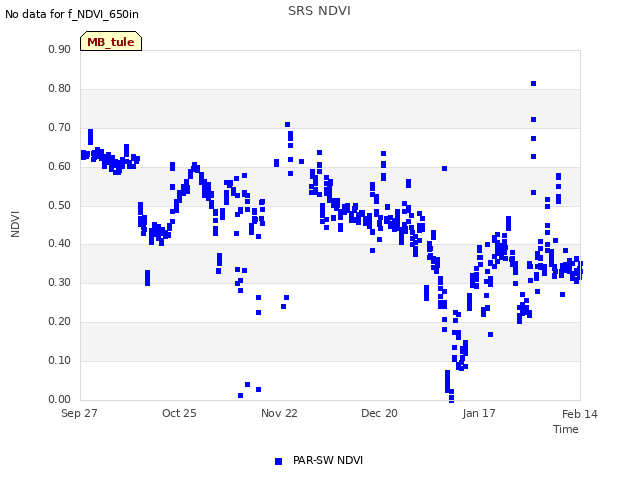Click the NDVI y-axis label
The image size is (640, 480).
(15, 224)
